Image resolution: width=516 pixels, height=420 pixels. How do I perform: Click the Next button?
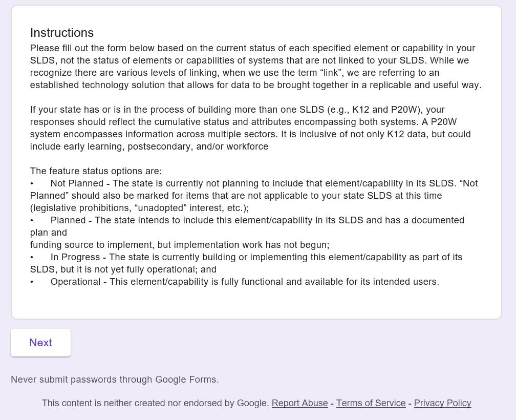40,343
